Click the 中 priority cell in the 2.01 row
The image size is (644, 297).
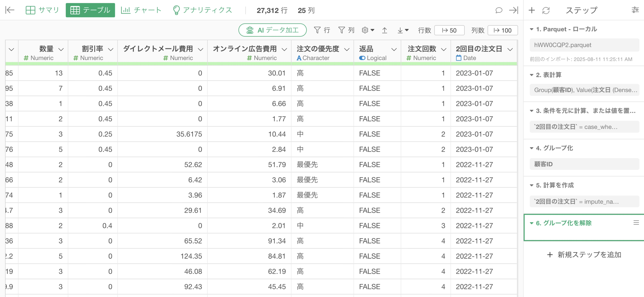point(323,225)
